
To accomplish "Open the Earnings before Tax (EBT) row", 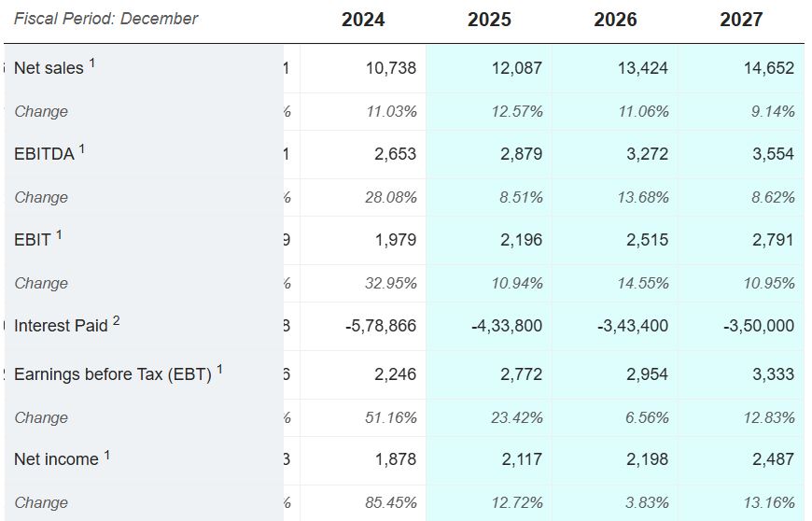I will [x=112, y=374].
